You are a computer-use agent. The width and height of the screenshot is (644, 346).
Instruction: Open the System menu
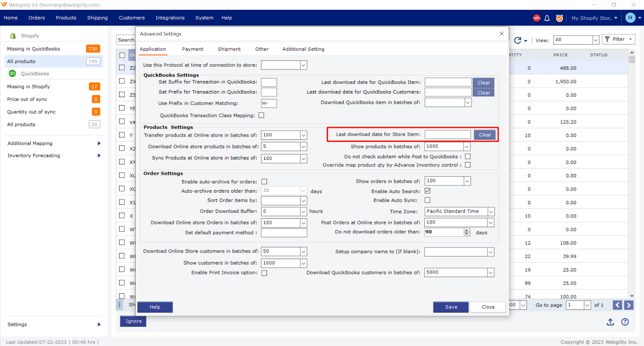[x=204, y=18]
